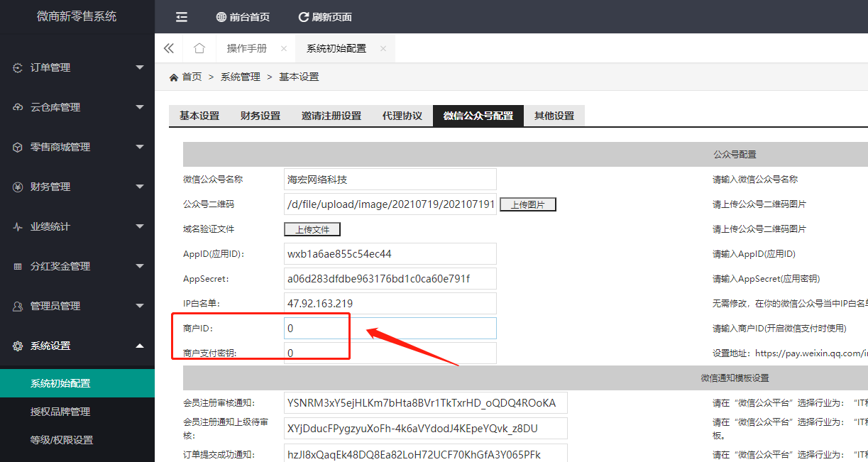Expand the 订单管理 menu arrow

[140, 67]
